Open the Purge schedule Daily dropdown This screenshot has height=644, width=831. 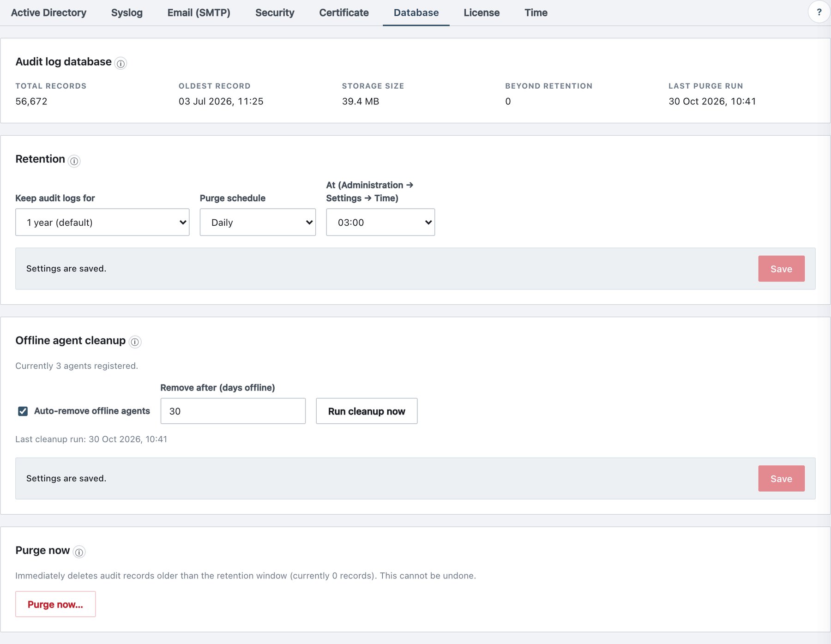[258, 222]
